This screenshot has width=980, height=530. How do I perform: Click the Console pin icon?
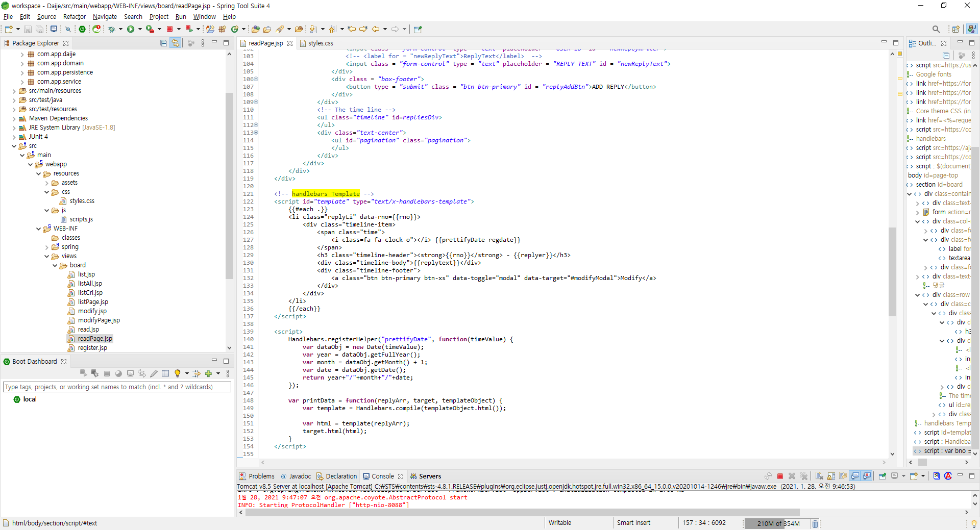[x=883, y=476]
